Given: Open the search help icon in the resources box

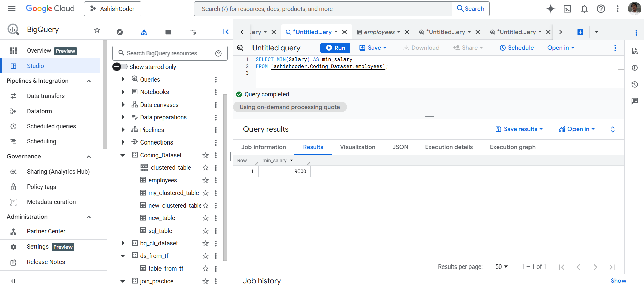Looking at the screenshot, I should pos(218,53).
